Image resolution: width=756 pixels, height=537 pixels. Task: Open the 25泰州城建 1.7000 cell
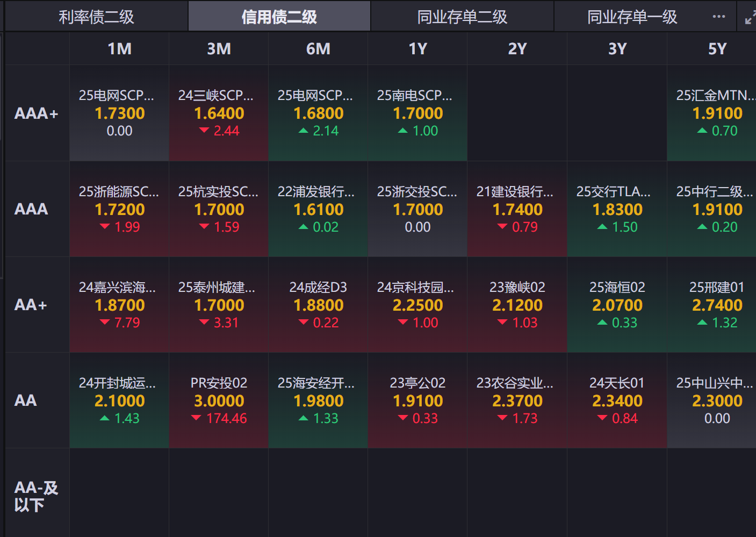[x=219, y=305]
